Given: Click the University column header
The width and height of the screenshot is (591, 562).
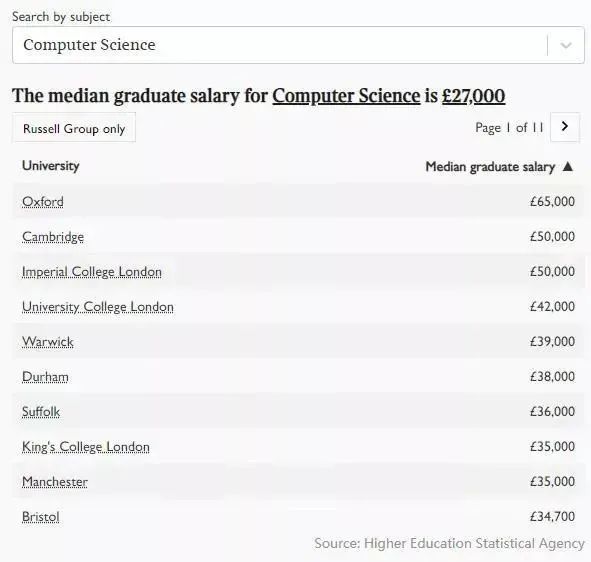Looking at the screenshot, I should pyautogui.click(x=51, y=166).
